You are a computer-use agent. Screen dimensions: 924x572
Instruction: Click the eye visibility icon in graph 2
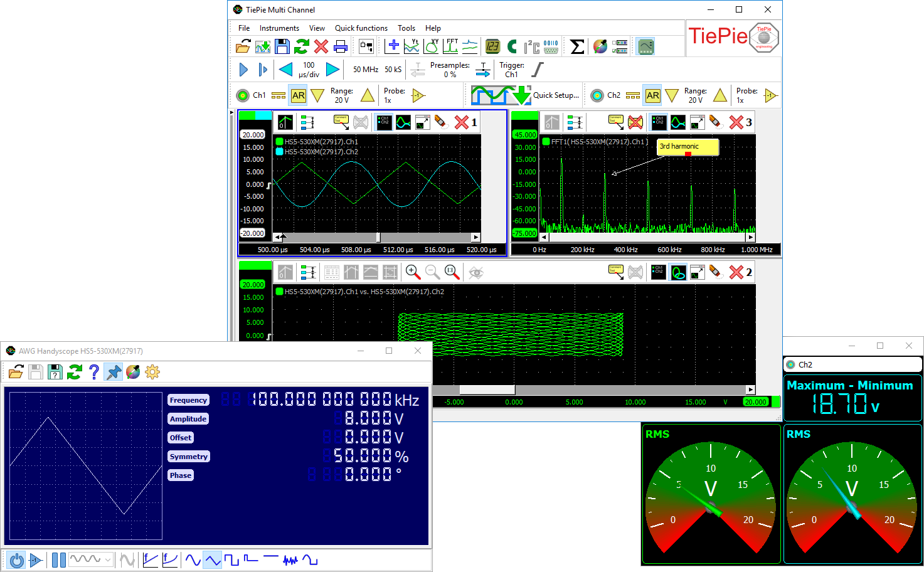coord(476,272)
